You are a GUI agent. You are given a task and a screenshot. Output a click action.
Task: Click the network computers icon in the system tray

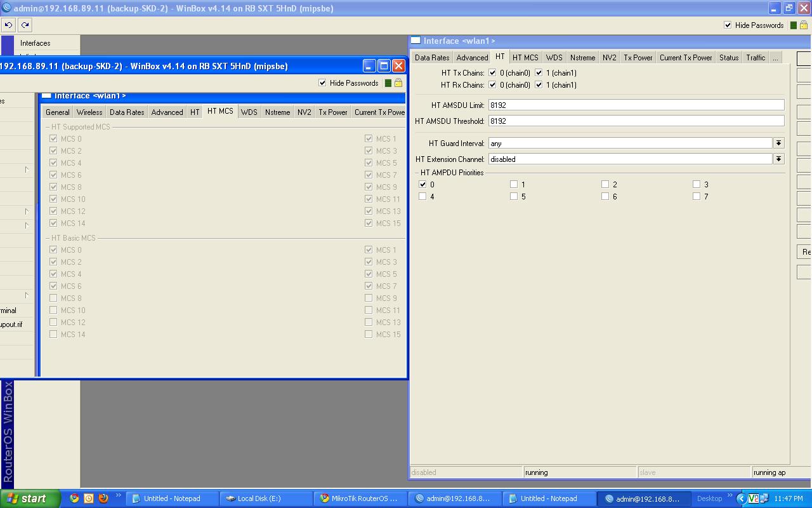(x=764, y=498)
